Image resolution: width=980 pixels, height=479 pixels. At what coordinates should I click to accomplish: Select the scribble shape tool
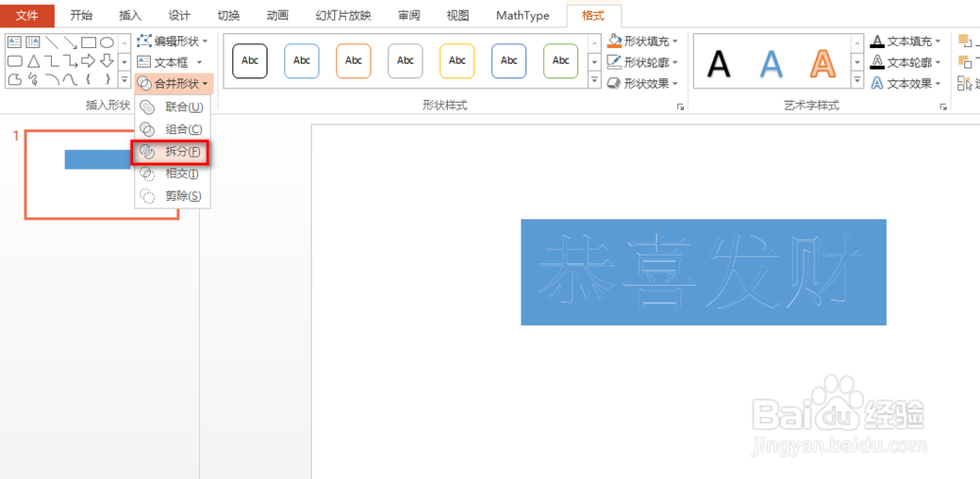[x=33, y=78]
